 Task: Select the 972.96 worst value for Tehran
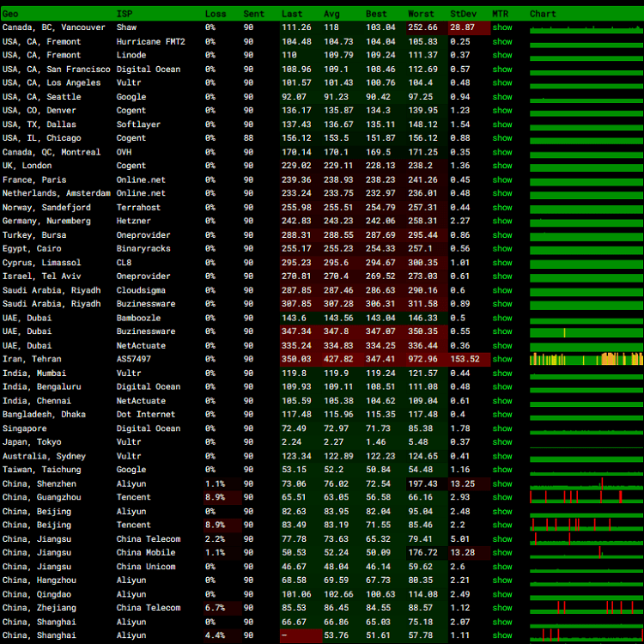(422, 359)
